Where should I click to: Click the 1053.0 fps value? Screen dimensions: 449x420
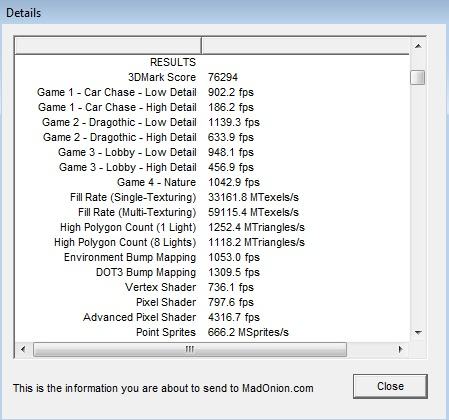(234, 257)
